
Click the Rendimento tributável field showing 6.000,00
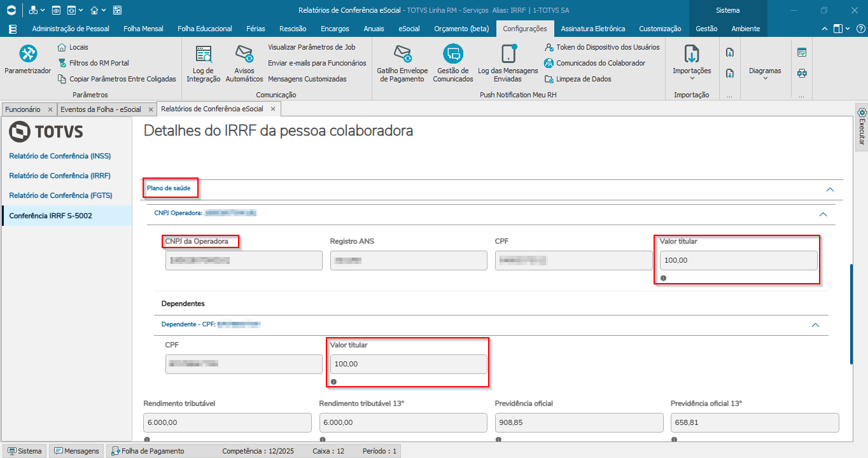[x=227, y=423]
